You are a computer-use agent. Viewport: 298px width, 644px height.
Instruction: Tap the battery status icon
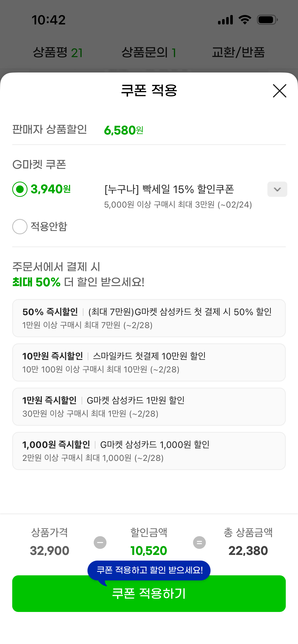pos(267,20)
